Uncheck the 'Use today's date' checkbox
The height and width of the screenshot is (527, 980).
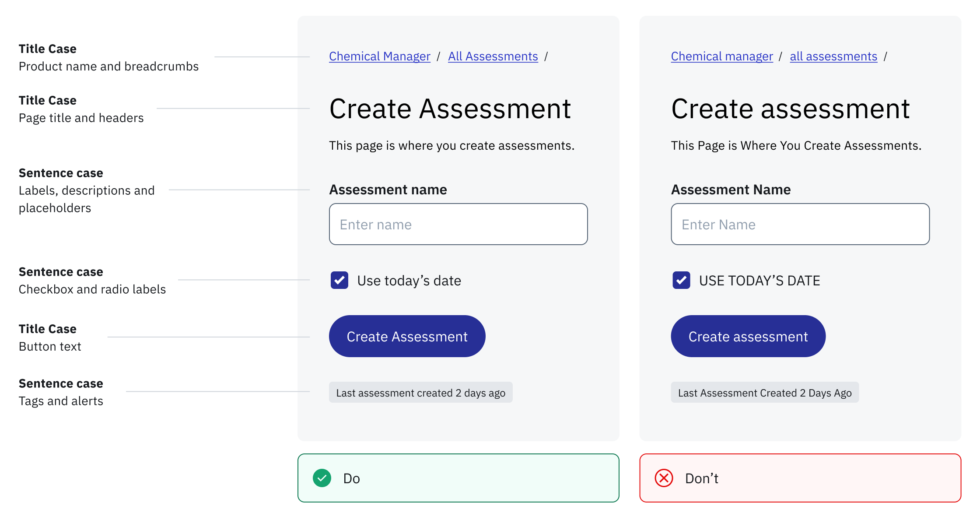point(339,280)
